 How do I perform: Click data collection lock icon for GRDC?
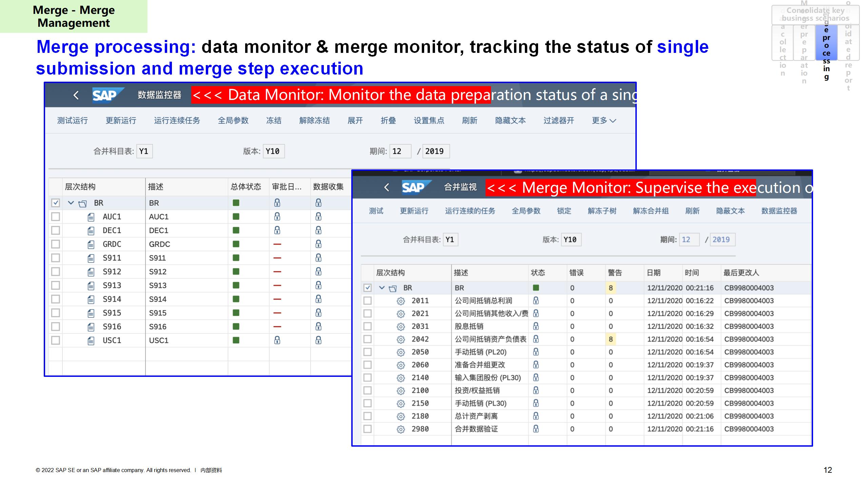(x=318, y=244)
